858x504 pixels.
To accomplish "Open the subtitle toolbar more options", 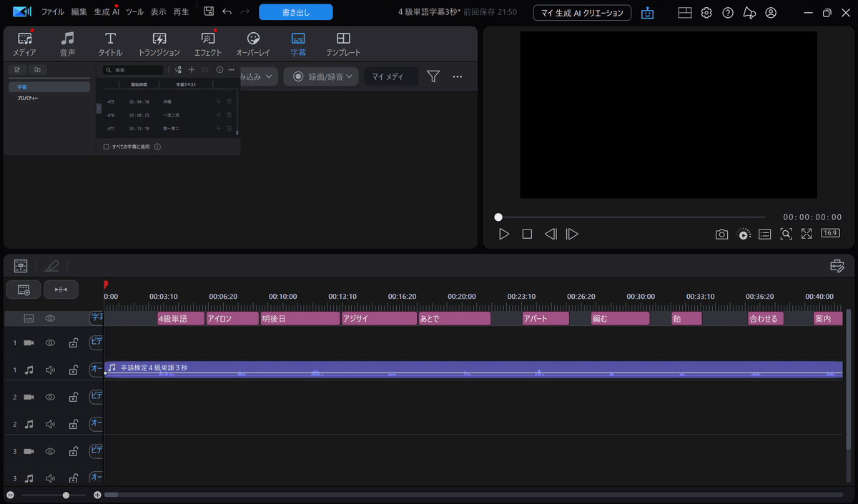I will pos(231,69).
